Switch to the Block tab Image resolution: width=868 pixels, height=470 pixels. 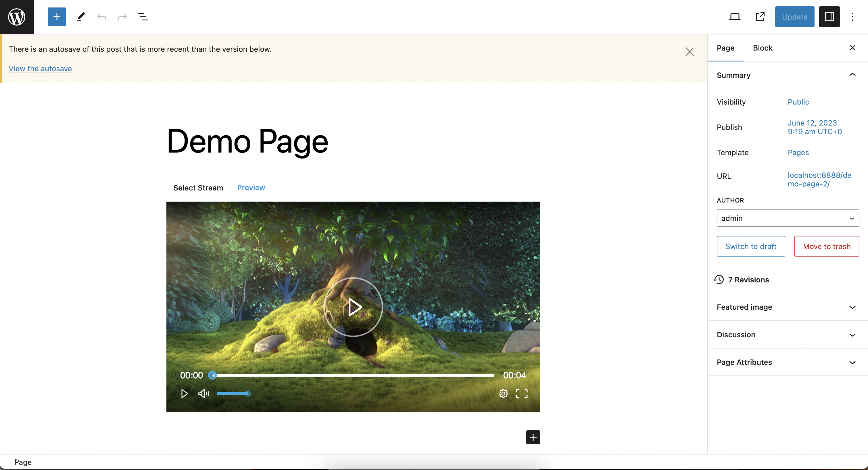pyautogui.click(x=763, y=48)
